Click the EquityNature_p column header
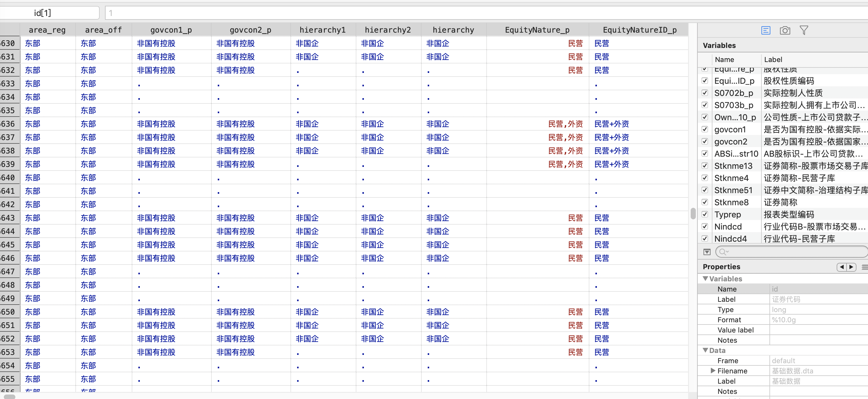This screenshot has height=399, width=868. point(537,30)
